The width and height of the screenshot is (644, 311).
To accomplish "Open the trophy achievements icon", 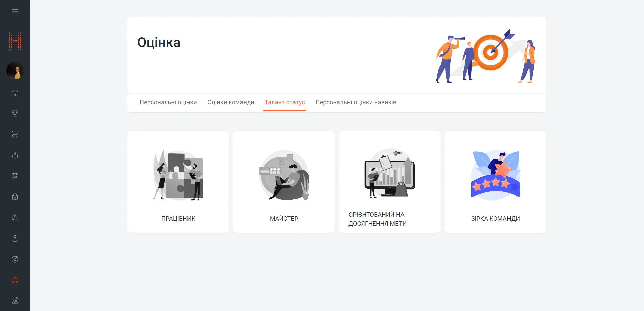I will point(15,114).
